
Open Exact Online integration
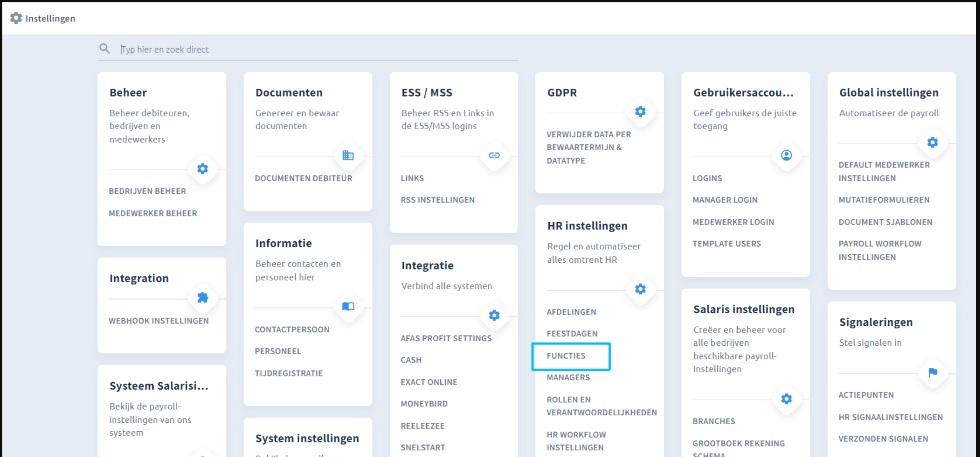(429, 382)
